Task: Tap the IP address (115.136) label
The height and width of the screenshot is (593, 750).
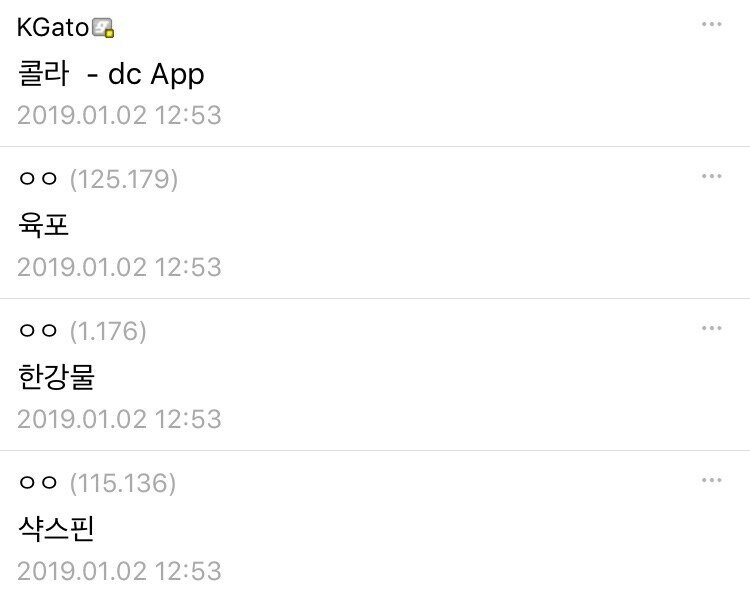Action: click(x=123, y=483)
